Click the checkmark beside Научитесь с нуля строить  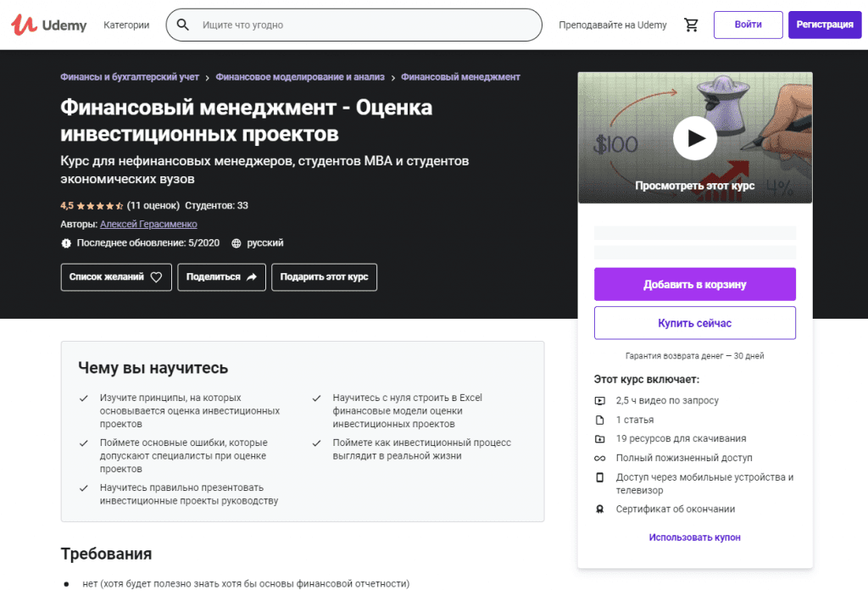click(x=317, y=398)
